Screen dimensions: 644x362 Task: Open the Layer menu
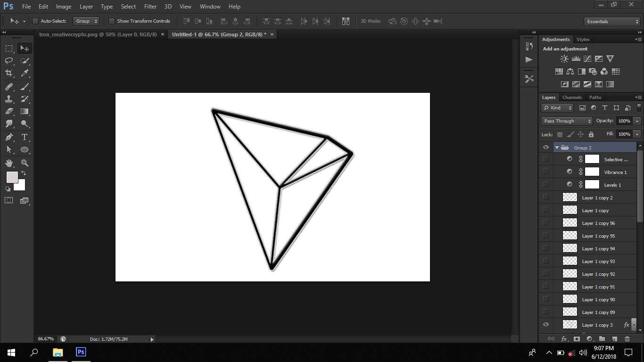[86, 7]
